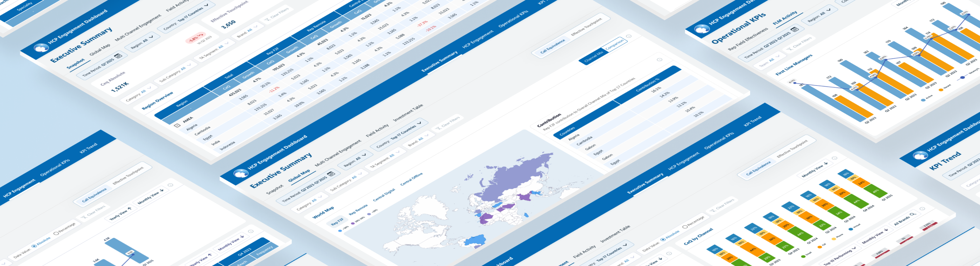Click the info icon in the Contribution table card
The width and height of the screenshot is (980, 266).
[x=659, y=60]
